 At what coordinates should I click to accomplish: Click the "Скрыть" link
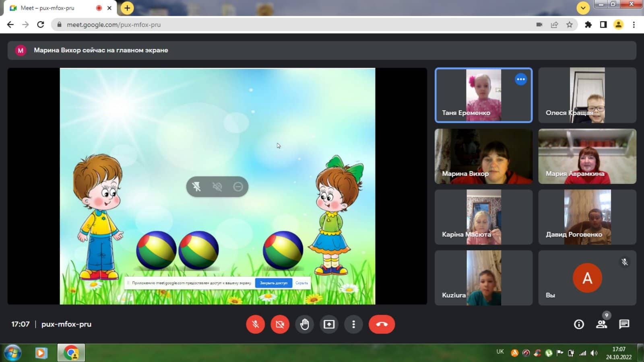point(301,283)
